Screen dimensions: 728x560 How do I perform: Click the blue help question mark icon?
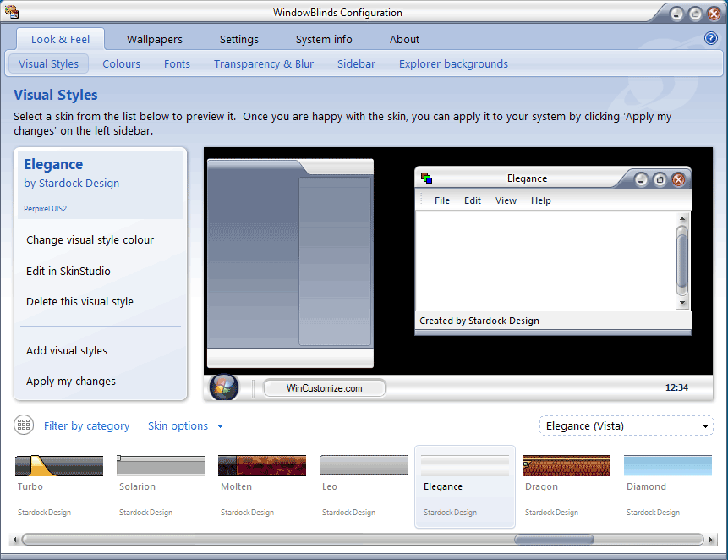711,38
